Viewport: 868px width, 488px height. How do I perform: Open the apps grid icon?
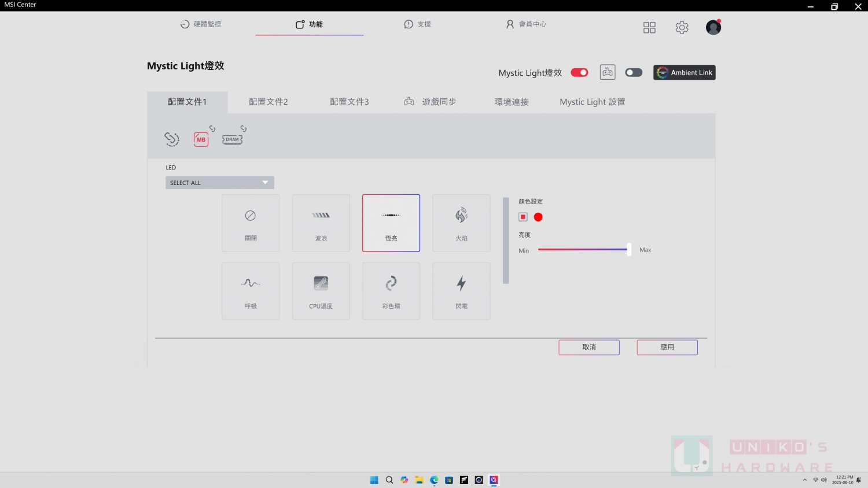tap(649, 28)
